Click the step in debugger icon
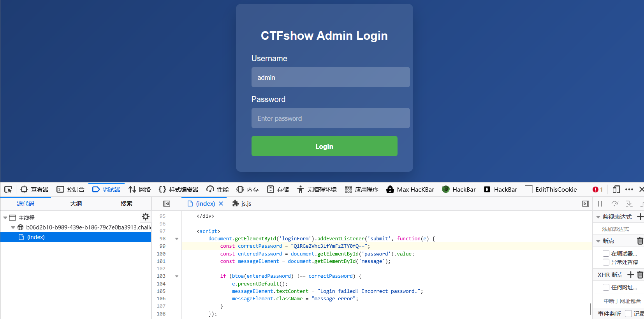 [x=629, y=204]
